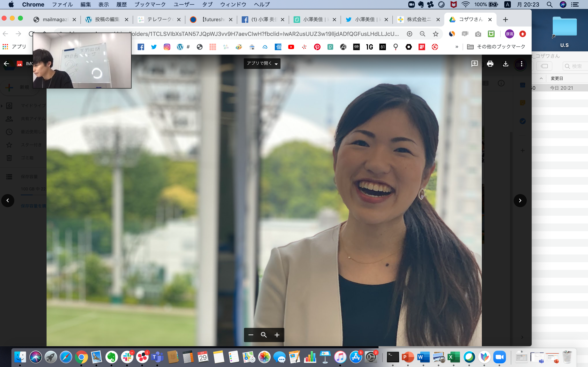Click the download icon in viewer
The height and width of the screenshot is (367, 588).
point(505,64)
